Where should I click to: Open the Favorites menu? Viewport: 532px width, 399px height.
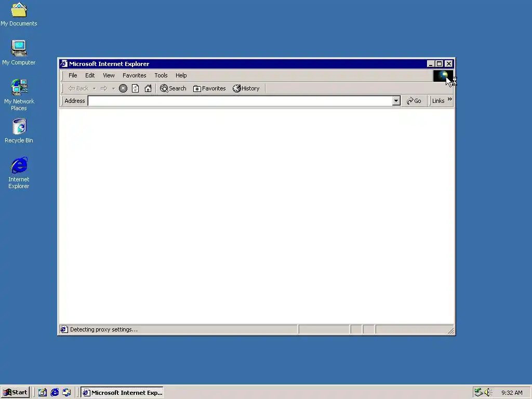tap(135, 75)
